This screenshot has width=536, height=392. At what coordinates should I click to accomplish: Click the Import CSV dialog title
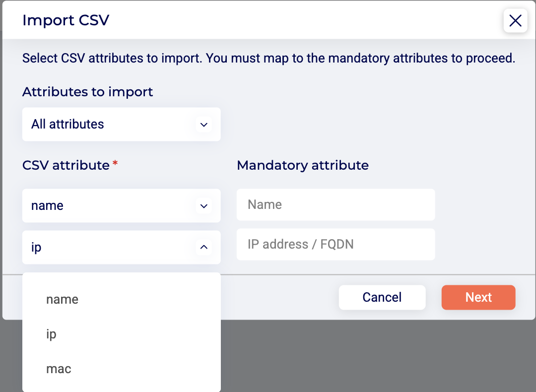click(x=66, y=21)
